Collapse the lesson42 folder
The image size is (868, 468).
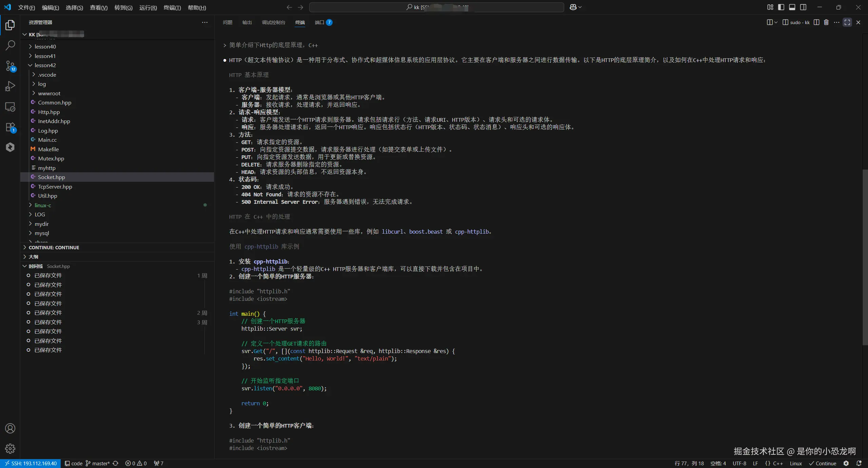45,65
